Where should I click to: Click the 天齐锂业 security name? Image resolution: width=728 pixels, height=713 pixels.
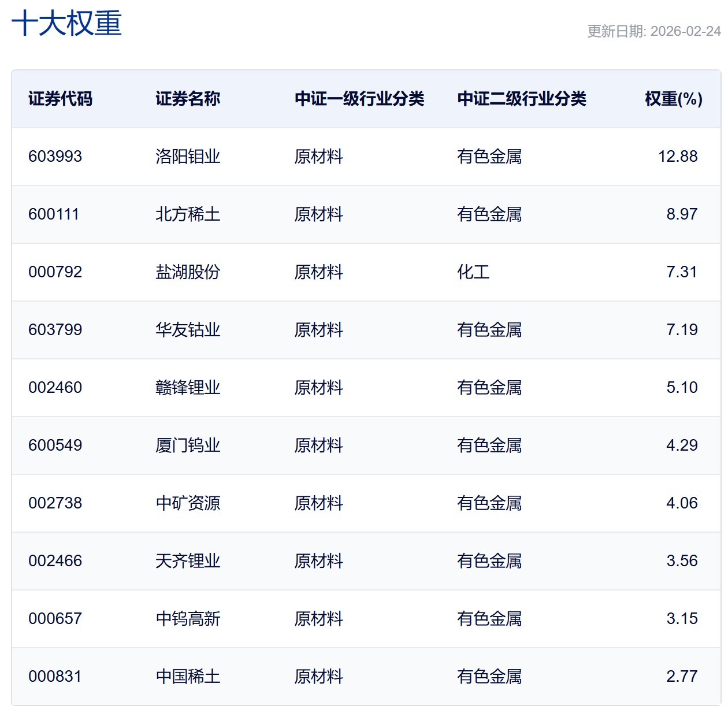point(188,561)
